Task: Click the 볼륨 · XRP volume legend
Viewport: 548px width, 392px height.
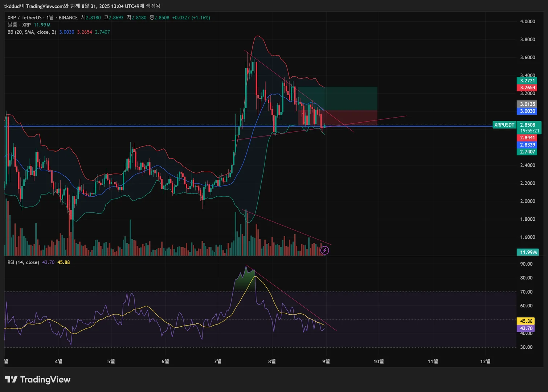Action: coord(19,25)
